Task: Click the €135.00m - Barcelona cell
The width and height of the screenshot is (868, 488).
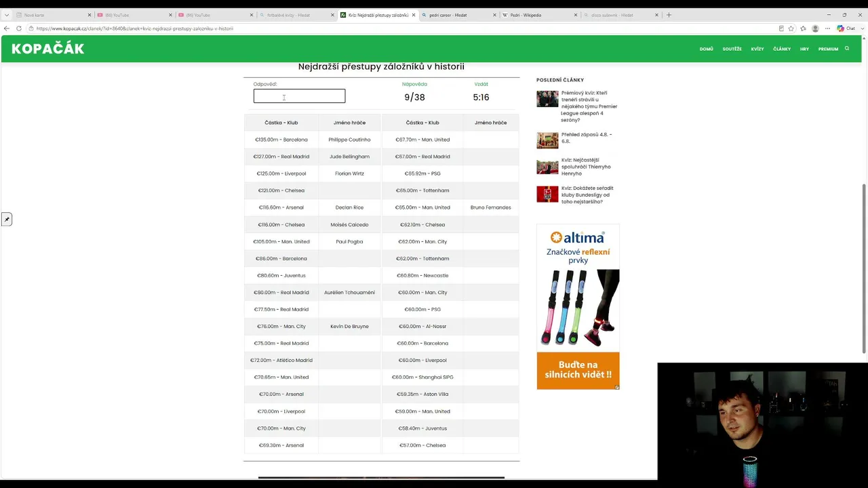Action: (281, 140)
